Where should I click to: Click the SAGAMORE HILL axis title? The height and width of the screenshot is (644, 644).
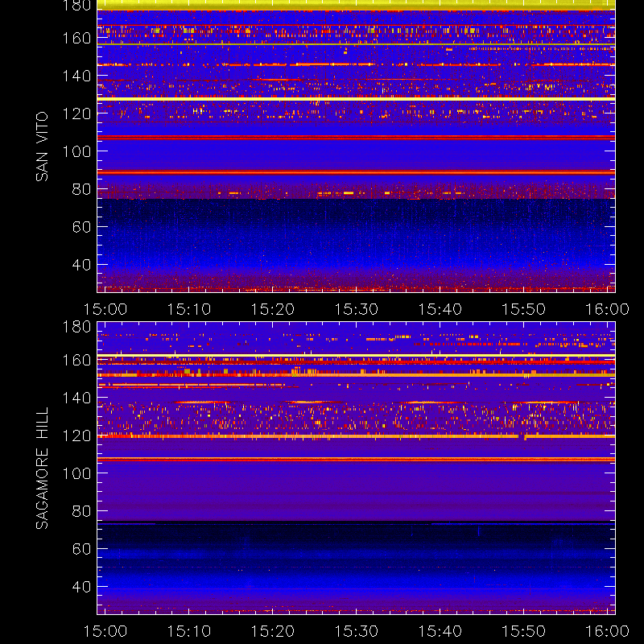coord(42,469)
